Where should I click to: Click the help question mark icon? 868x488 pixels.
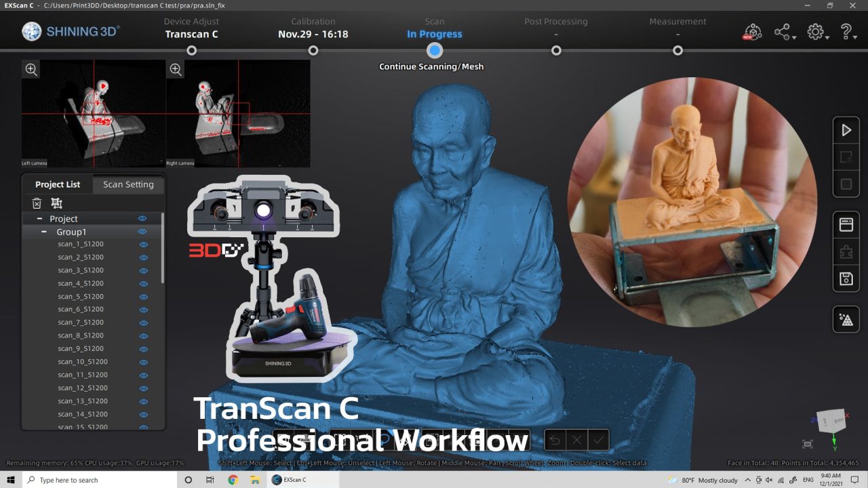point(846,31)
